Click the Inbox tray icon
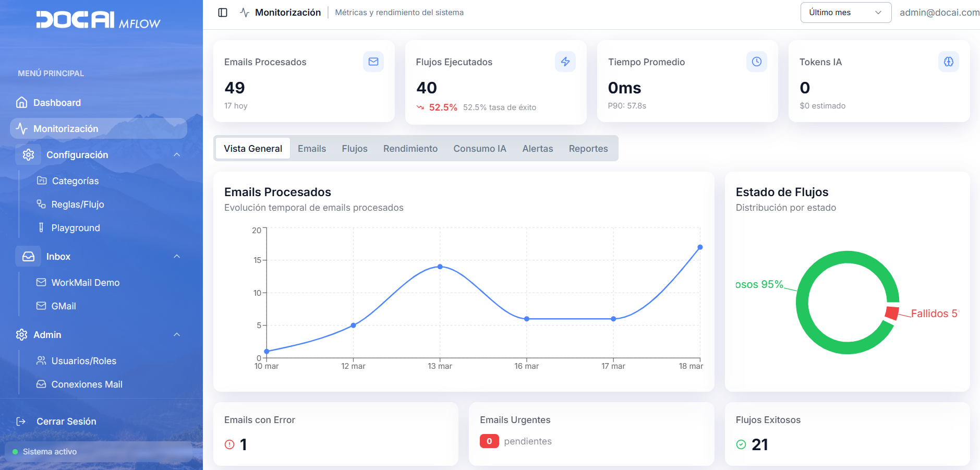Viewport: 980px width, 470px height. click(28, 256)
